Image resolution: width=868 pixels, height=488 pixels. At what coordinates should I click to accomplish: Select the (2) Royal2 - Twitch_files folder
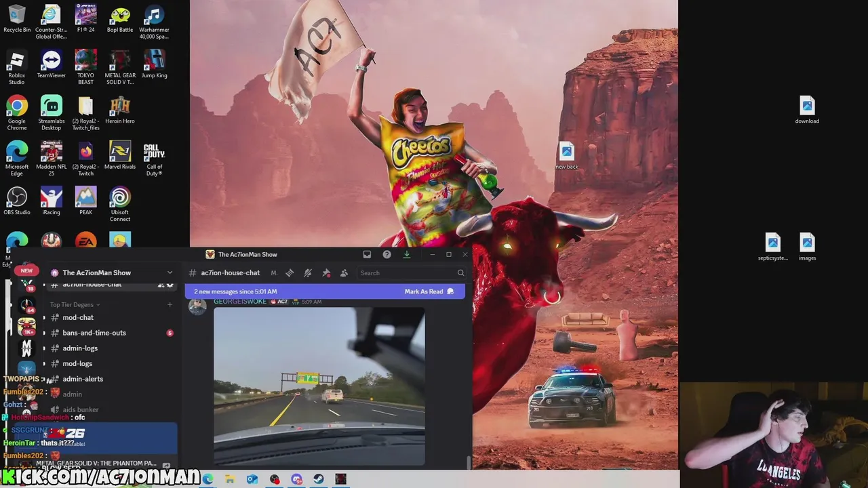[85, 113]
